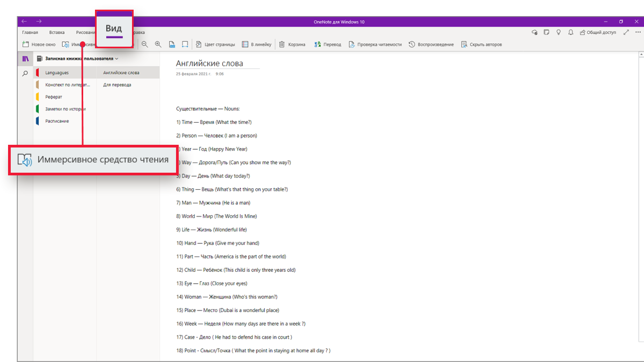The height and width of the screenshot is (362, 644).
Task: Click the page title Английские слова
Action: point(209,63)
